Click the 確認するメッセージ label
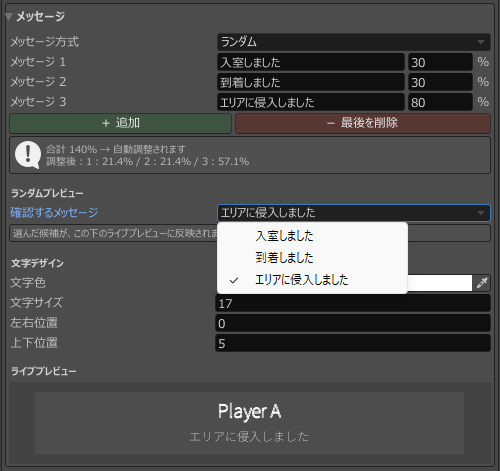The width and height of the screenshot is (500, 471). (x=54, y=213)
